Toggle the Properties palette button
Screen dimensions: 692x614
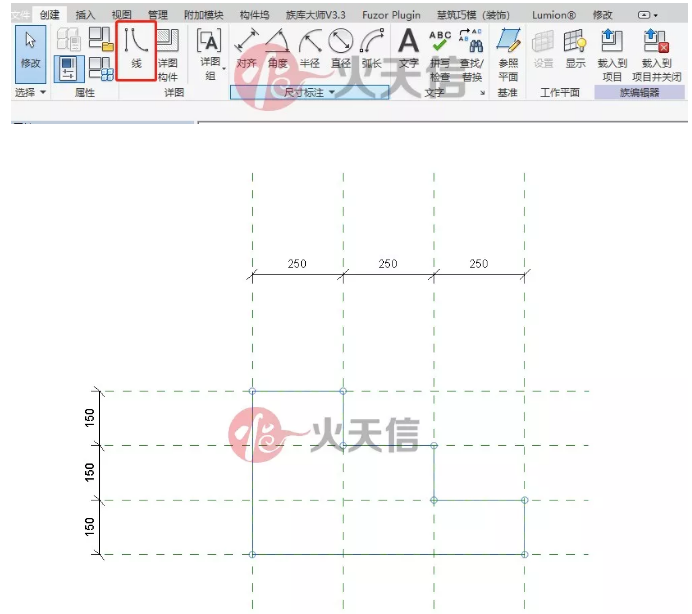[x=68, y=69]
